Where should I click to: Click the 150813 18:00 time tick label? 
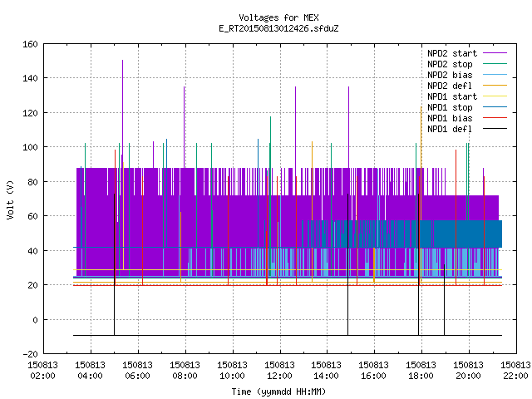pyautogui.click(x=421, y=370)
